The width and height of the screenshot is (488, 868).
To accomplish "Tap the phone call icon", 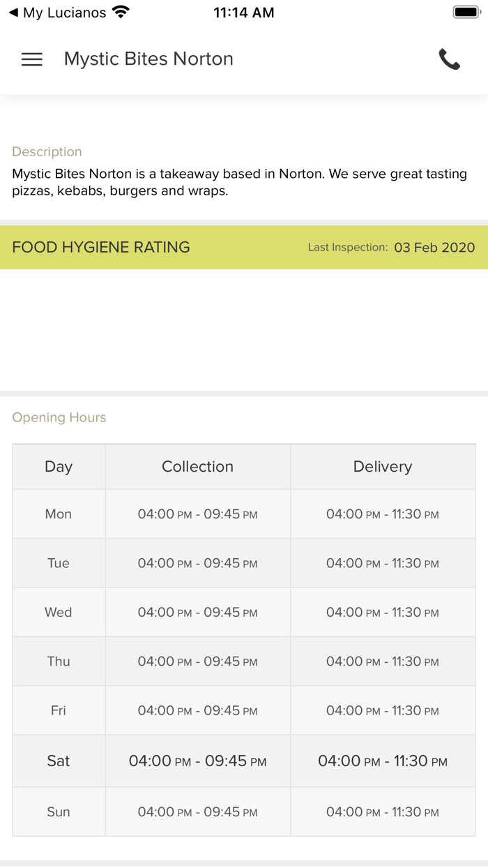I will (450, 59).
